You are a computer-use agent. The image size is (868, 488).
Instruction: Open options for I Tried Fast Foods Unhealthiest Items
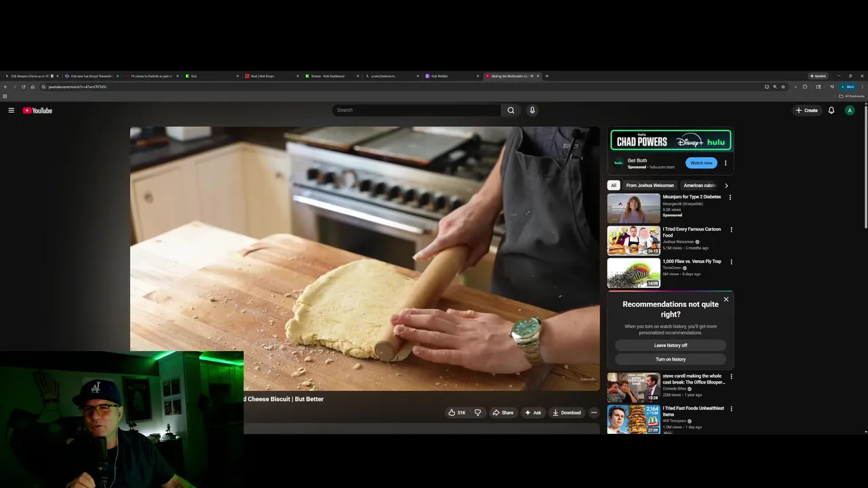(731, 409)
